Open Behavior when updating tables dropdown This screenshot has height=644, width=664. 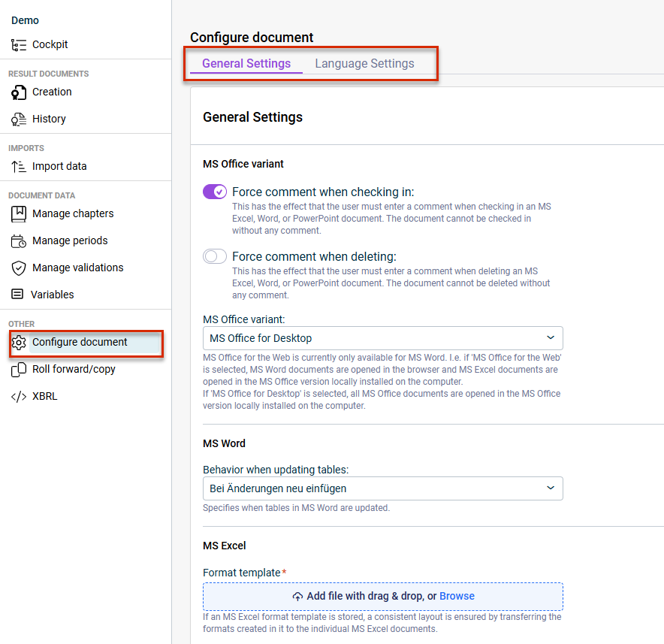(383, 488)
